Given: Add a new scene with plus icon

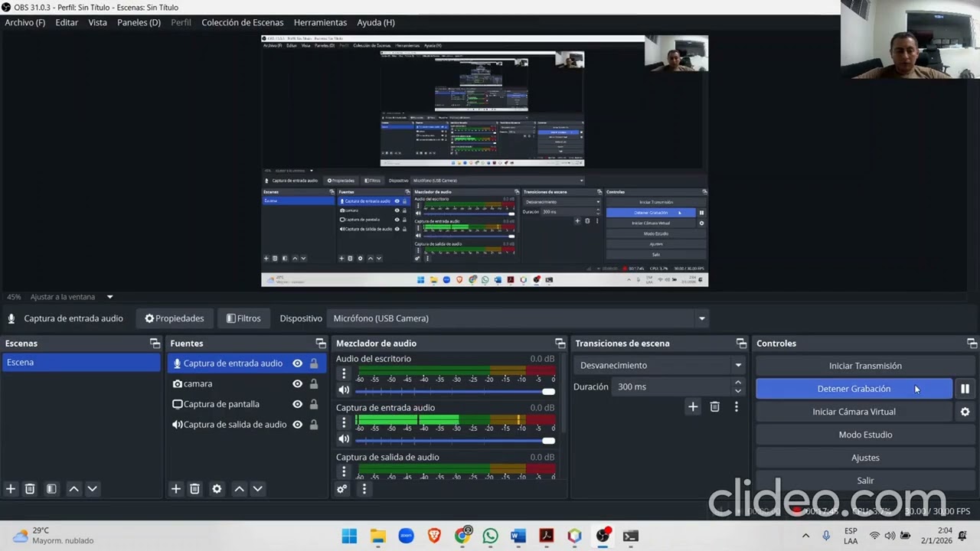Looking at the screenshot, I should pos(11,489).
